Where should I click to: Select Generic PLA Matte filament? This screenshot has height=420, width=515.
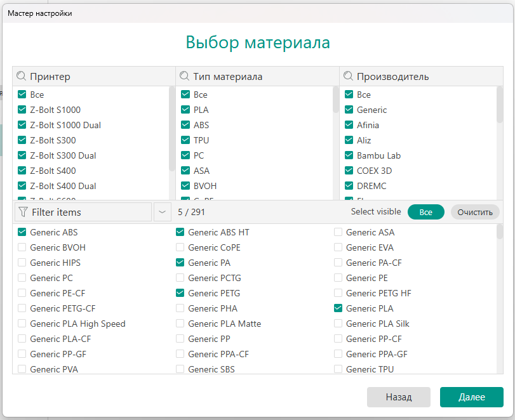click(180, 324)
